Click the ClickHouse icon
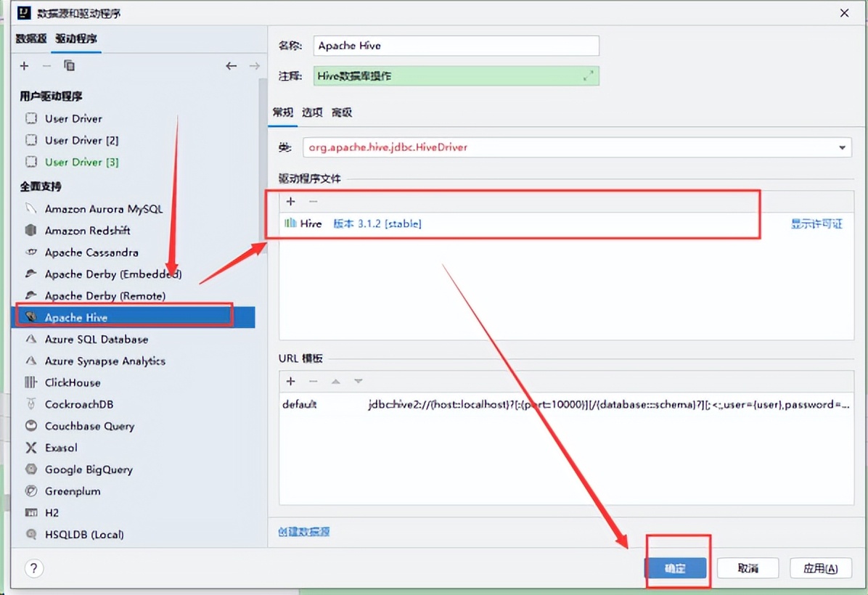Viewport: 868px width, 595px height. click(x=31, y=382)
